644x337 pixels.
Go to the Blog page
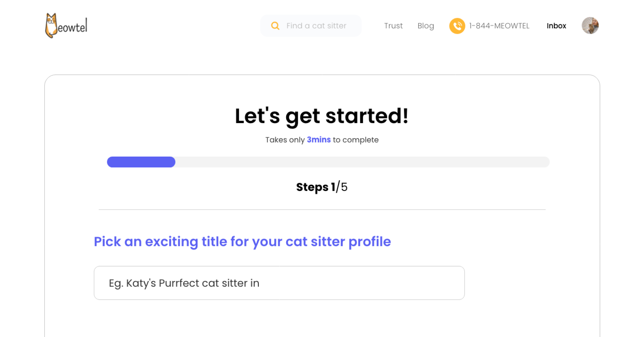pos(426,26)
